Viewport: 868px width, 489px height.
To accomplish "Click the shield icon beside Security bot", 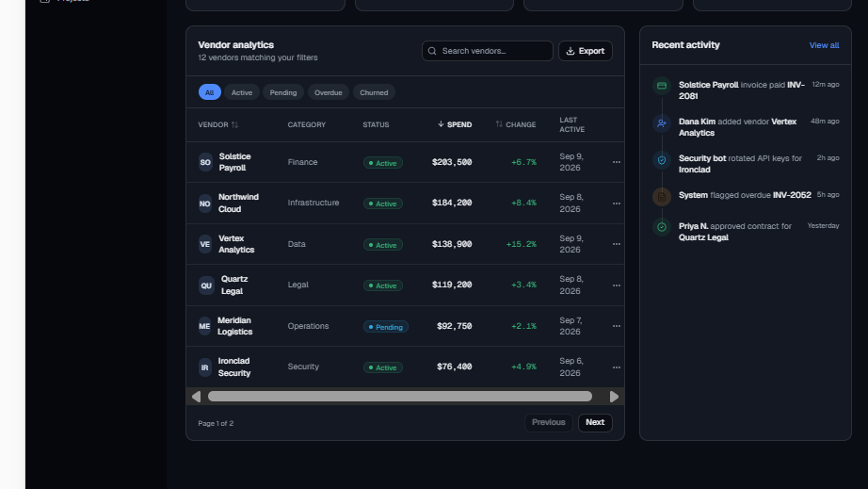I will [x=662, y=160].
